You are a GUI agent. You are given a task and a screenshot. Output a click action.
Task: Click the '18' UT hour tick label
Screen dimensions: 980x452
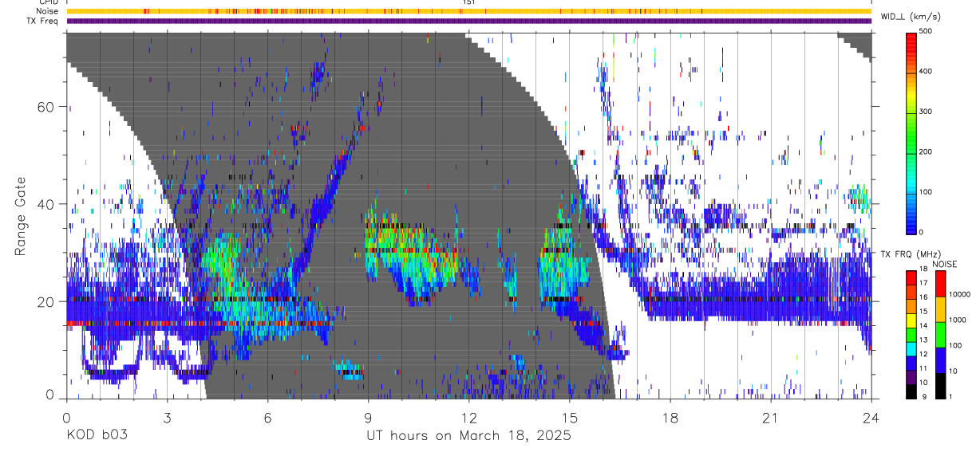pyautogui.click(x=670, y=418)
